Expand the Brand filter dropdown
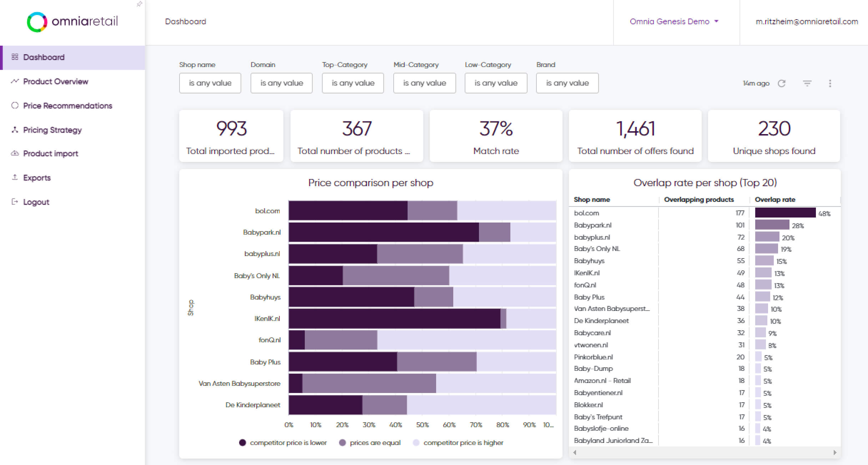868x465 pixels. tap(567, 83)
